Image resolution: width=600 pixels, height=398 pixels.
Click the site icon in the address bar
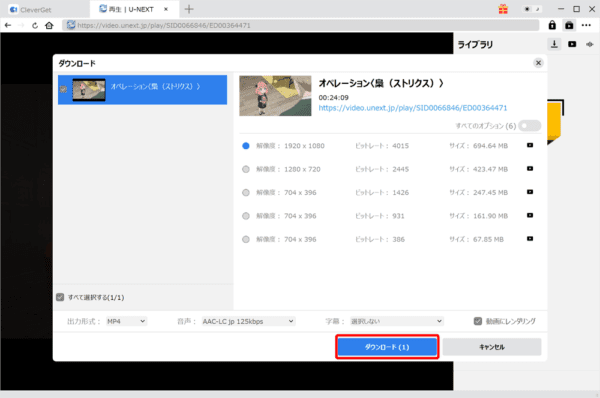[x=71, y=25]
